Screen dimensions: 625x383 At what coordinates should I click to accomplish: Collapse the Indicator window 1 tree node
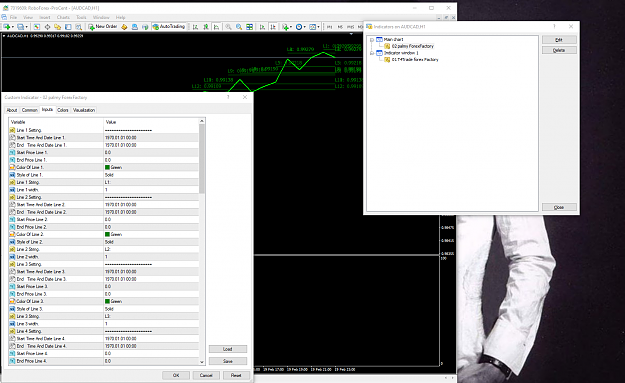point(372,53)
